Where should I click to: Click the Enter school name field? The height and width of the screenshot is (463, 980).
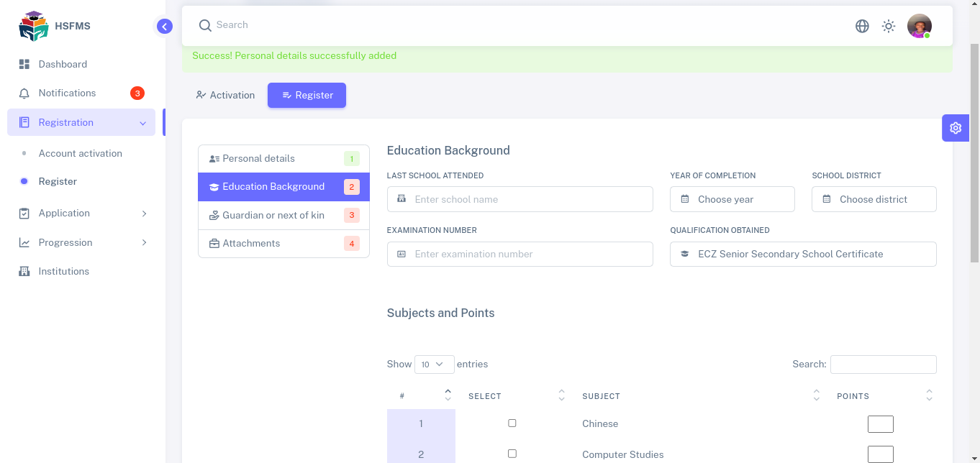(x=520, y=199)
